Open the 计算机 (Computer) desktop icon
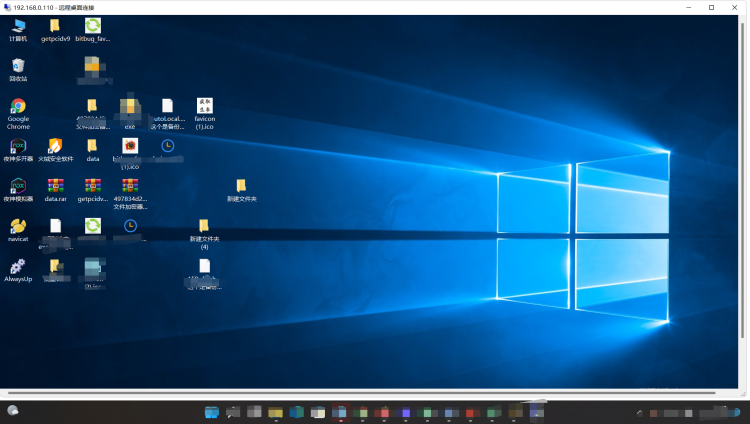 [x=18, y=30]
